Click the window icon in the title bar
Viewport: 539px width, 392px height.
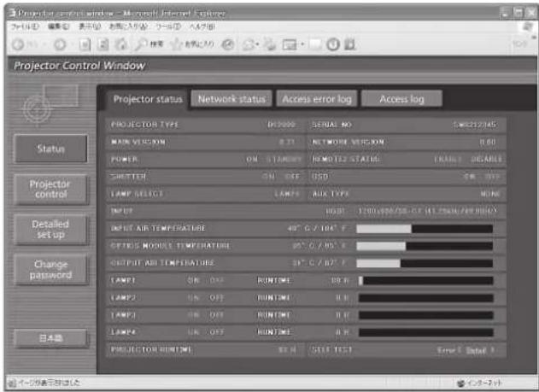12,13
